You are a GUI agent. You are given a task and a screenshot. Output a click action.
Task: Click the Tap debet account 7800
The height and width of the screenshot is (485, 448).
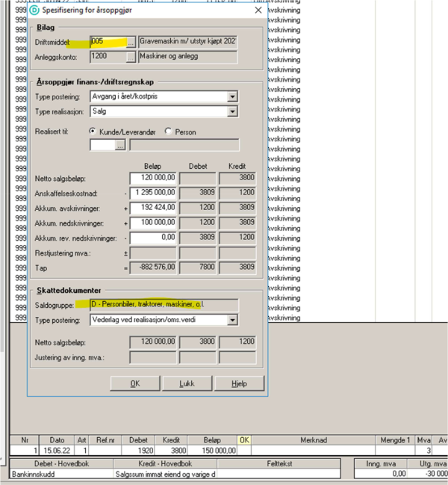coord(197,268)
